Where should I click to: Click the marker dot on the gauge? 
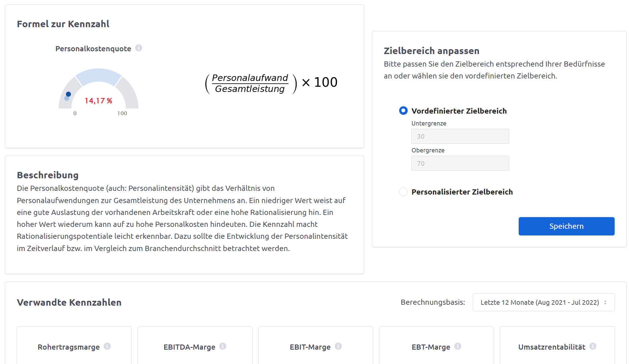[68, 95]
